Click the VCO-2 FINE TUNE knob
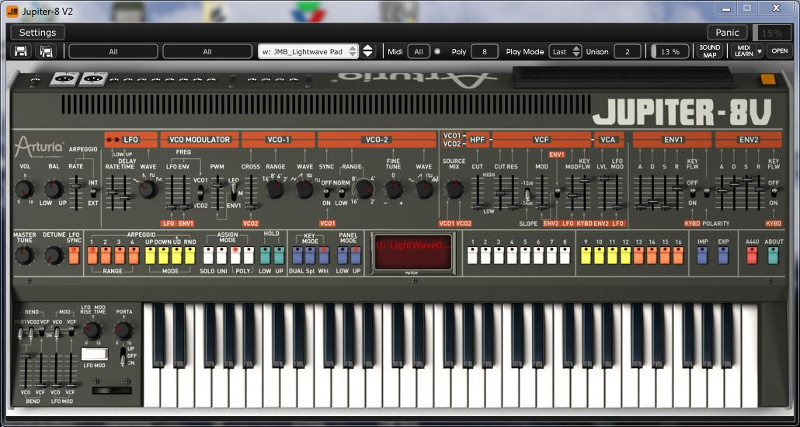 [x=393, y=189]
